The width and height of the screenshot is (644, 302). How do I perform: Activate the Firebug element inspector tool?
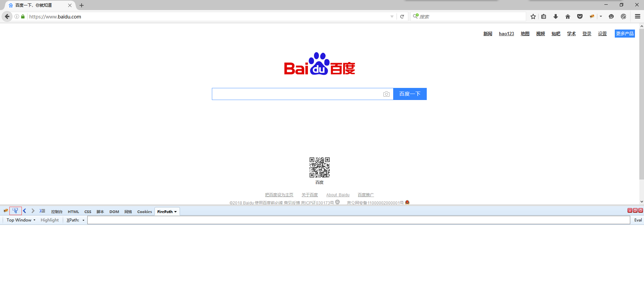tap(15, 211)
